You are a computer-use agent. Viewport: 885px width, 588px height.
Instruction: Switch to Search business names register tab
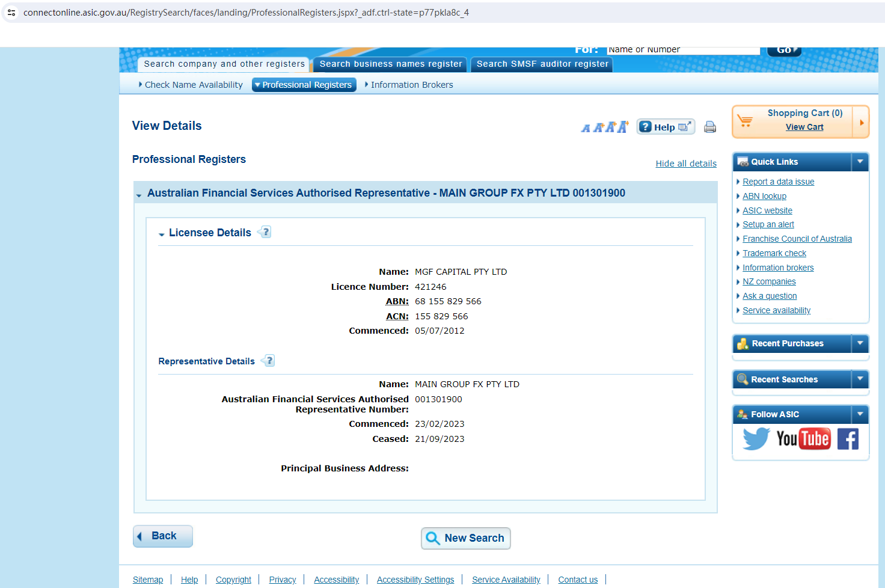391,64
